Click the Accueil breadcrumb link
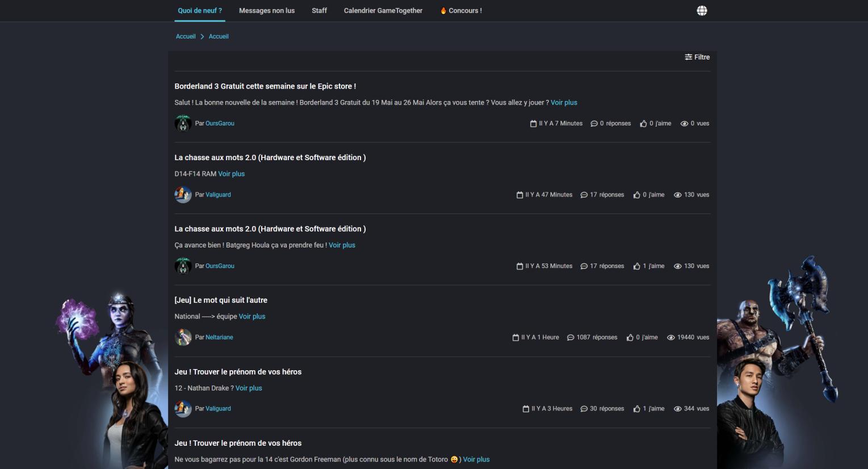This screenshot has height=469, width=868. [186, 36]
